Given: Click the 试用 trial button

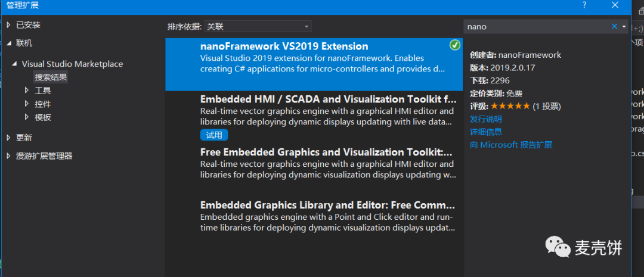Looking at the screenshot, I should 214,135.
